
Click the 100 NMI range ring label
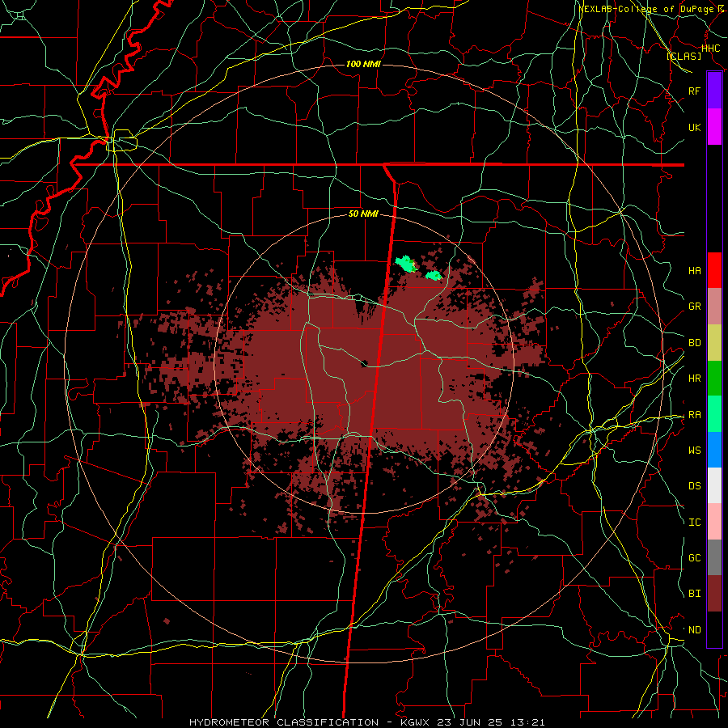[x=363, y=64]
